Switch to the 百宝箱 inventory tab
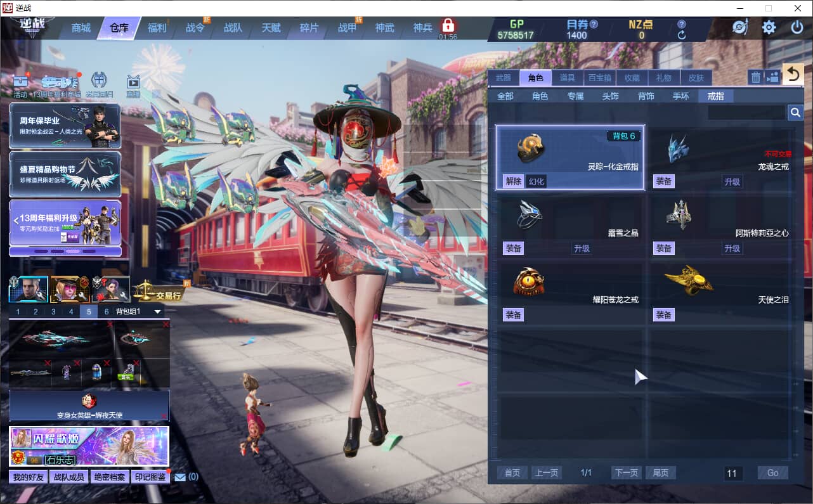This screenshot has width=813, height=504. [599, 78]
